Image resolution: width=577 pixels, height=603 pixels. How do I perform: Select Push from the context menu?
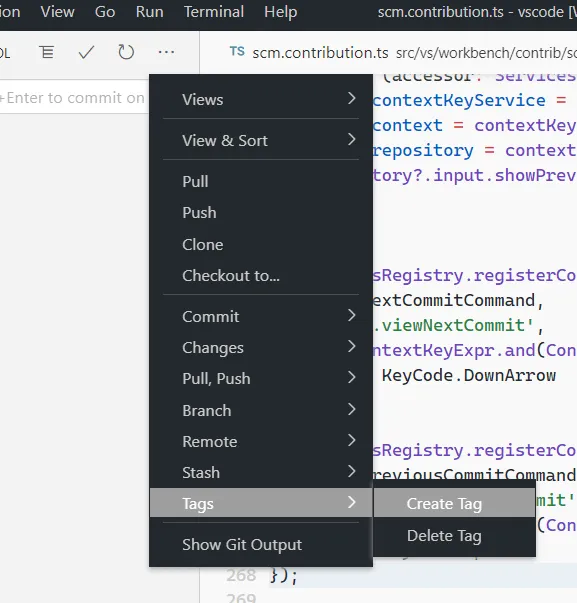(x=261, y=213)
